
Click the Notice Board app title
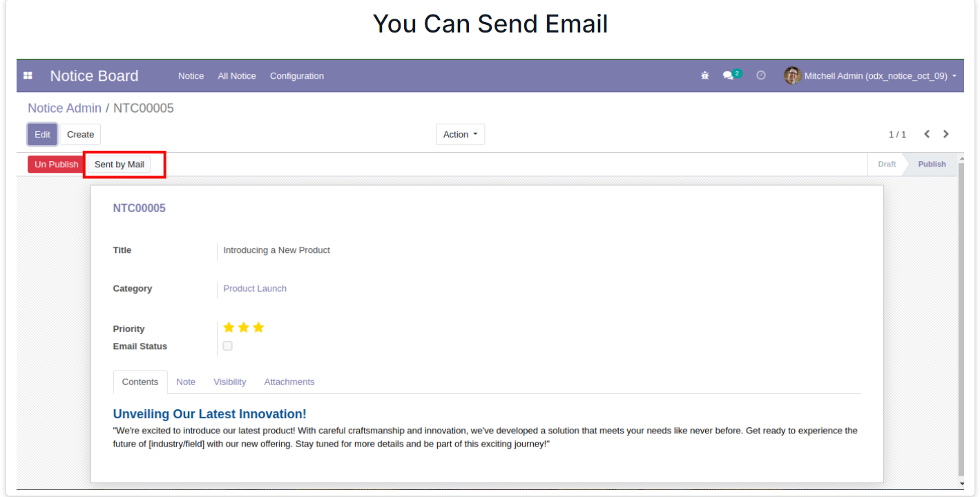pyautogui.click(x=94, y=76)
